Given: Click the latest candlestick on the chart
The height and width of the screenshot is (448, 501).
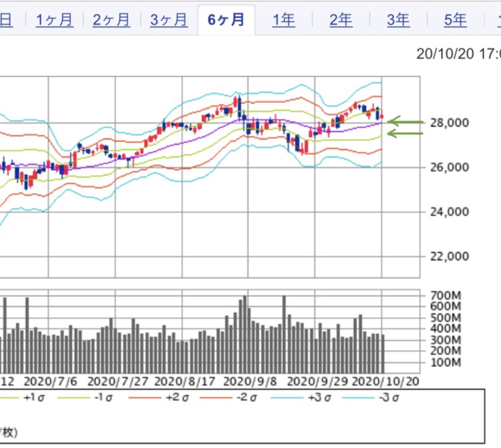Looking at the screenshot, I should click(382, 117).
